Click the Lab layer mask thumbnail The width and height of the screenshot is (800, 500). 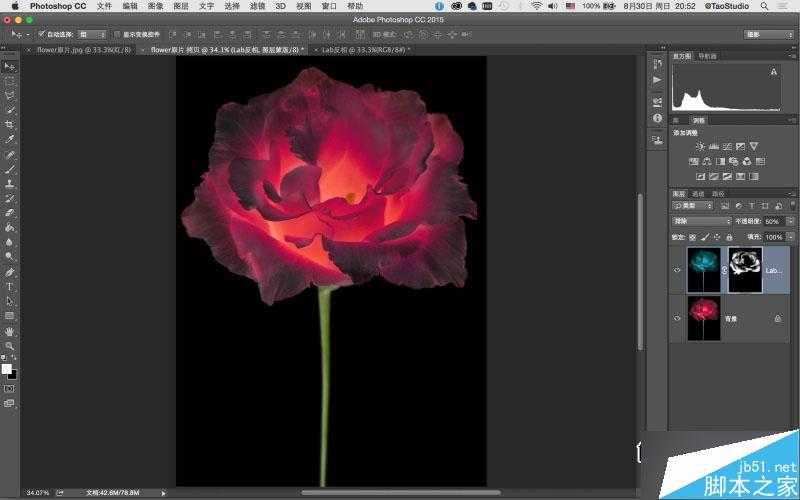tap(745, 270)
